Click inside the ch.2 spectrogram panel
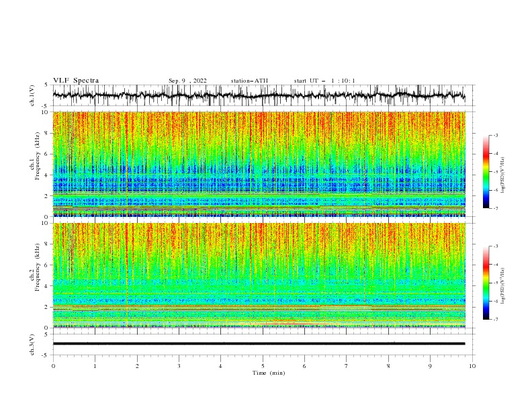The height and width of the screenshot is (411, 532). click(x=259, y=275)
